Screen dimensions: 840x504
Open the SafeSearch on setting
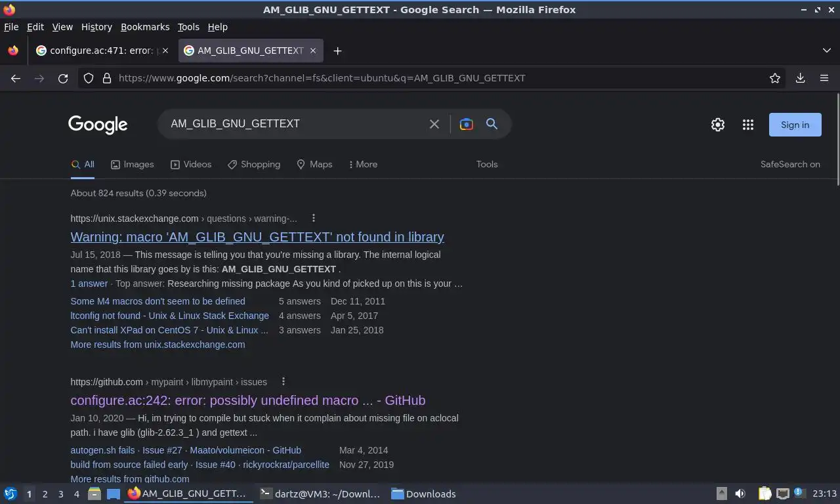coord(790,165)
